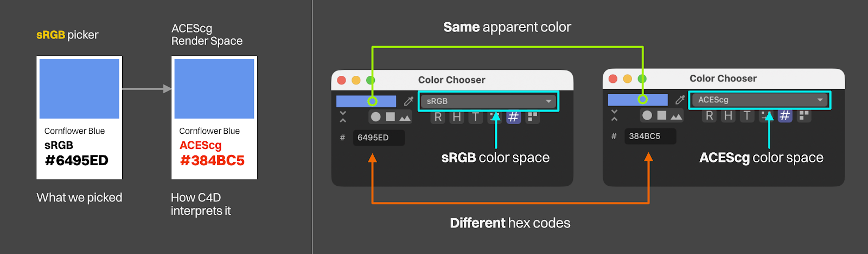Screen dimensions: 868x254
Task: Expand the ACEScg color space dropdown
Action: (x=759, y=100)
